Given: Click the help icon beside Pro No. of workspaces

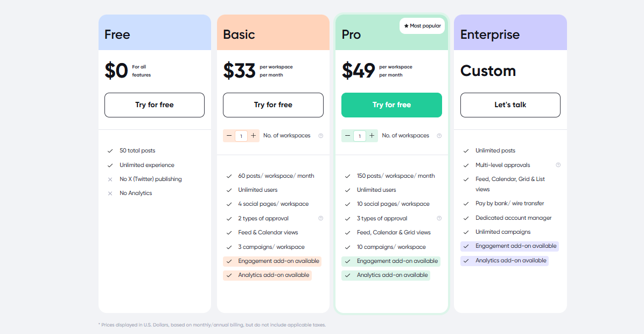Looking at the screenshot, I should [x=439, y=136].
